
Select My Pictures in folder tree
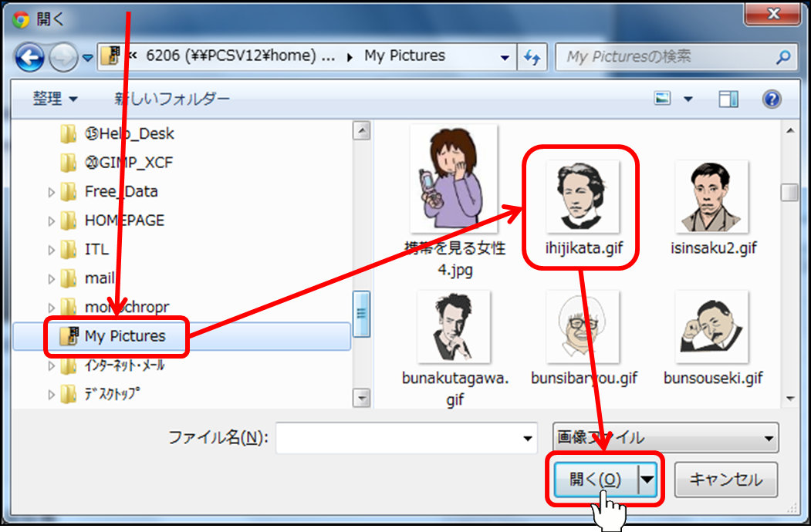124,336
